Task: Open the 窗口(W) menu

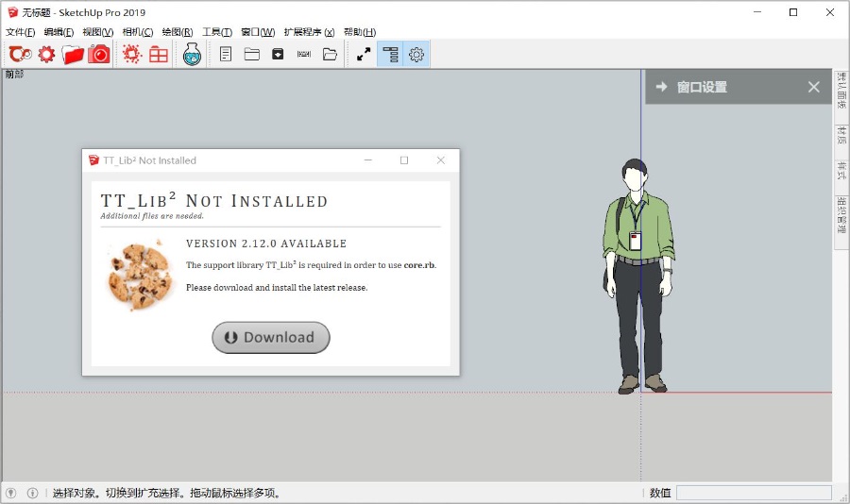Action: click(258, 32)
